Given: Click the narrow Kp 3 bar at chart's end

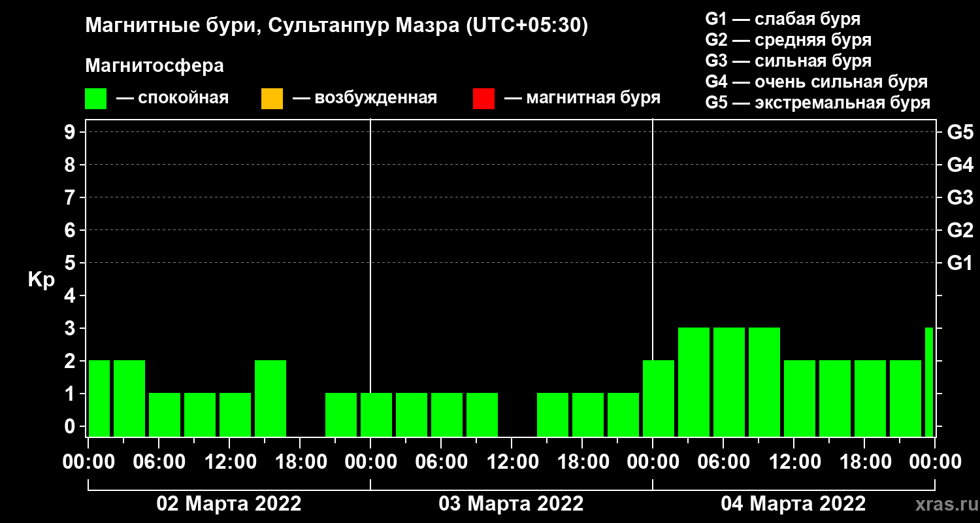Looking at the screenshot, I should click(929, 382).
